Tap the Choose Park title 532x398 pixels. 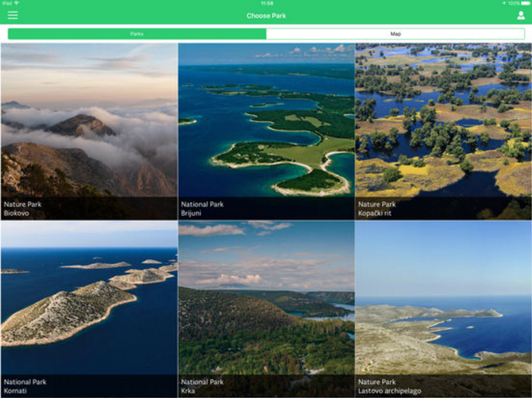tap(266, 15)
